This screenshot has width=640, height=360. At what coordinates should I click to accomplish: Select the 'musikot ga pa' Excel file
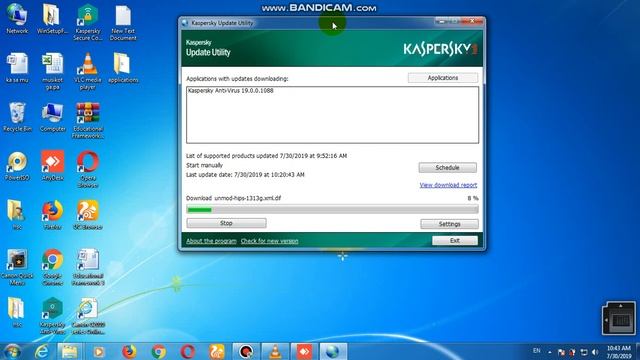52,71
